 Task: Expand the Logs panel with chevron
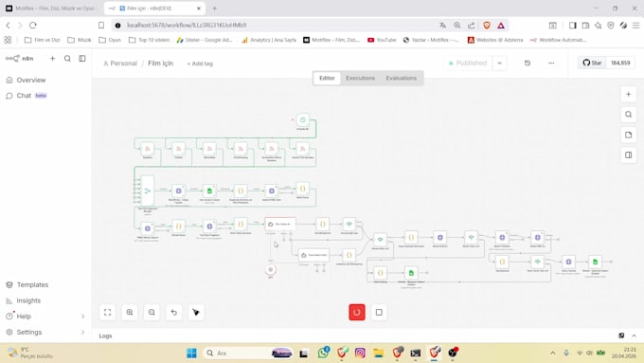[635, 336]
